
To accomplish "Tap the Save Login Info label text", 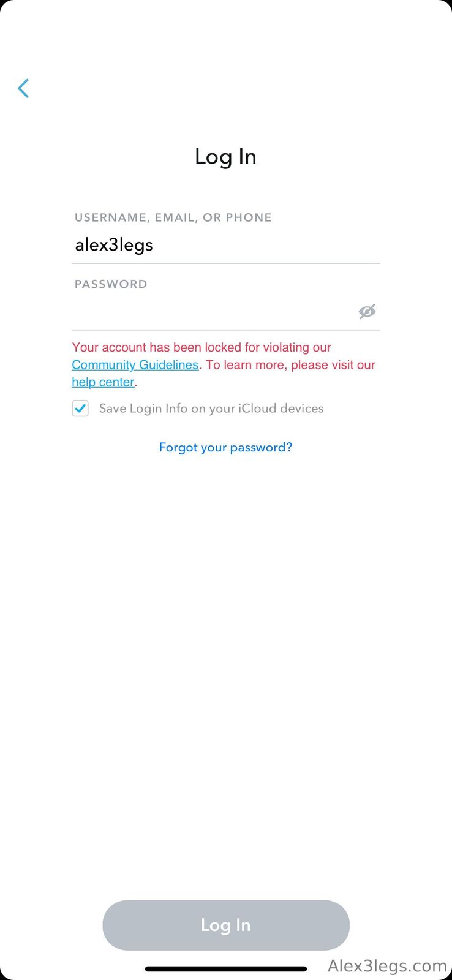I will [211, 409].
